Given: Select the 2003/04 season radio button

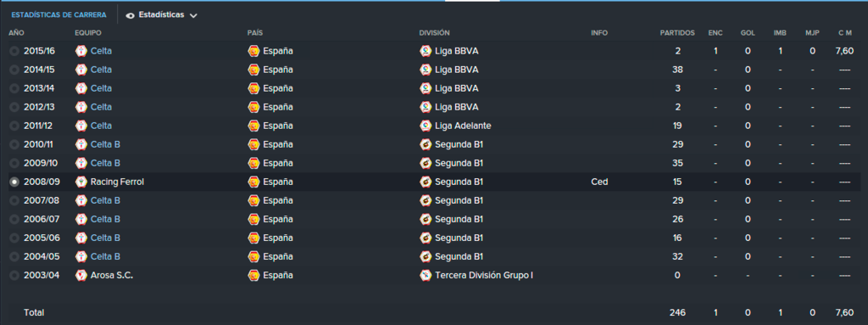Looking at the screenshot, I should [x=14, y=275].
